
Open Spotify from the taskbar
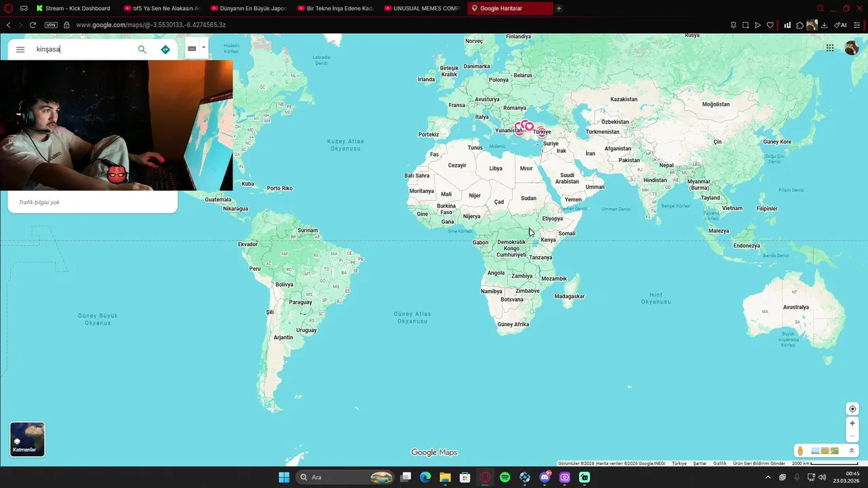click(505, 477)
